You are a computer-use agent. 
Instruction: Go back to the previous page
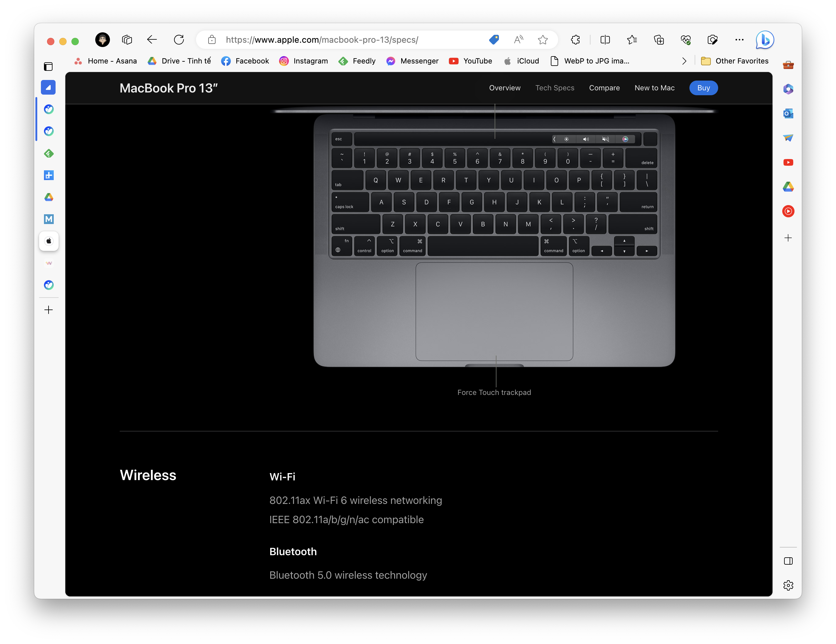point(152,40)
